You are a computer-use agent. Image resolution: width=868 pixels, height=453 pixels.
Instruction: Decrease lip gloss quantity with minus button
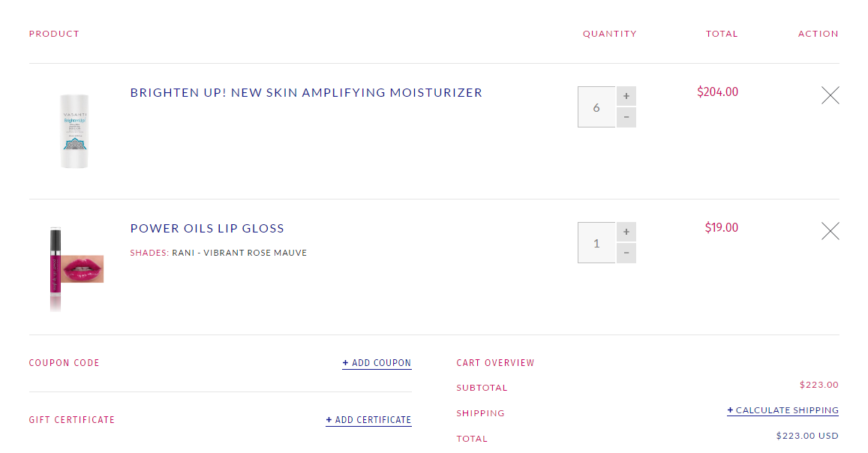(626, 253)
